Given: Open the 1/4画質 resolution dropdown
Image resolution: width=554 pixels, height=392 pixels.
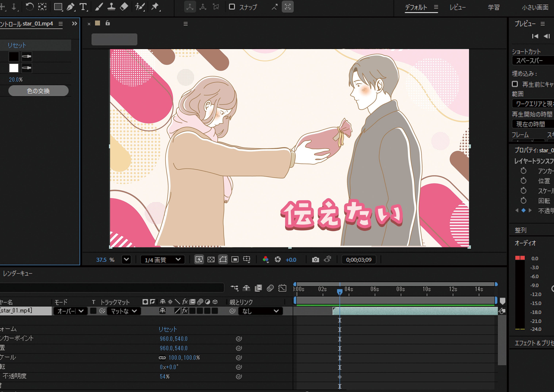Looking at the screenshot, I should tap(163, 260).
